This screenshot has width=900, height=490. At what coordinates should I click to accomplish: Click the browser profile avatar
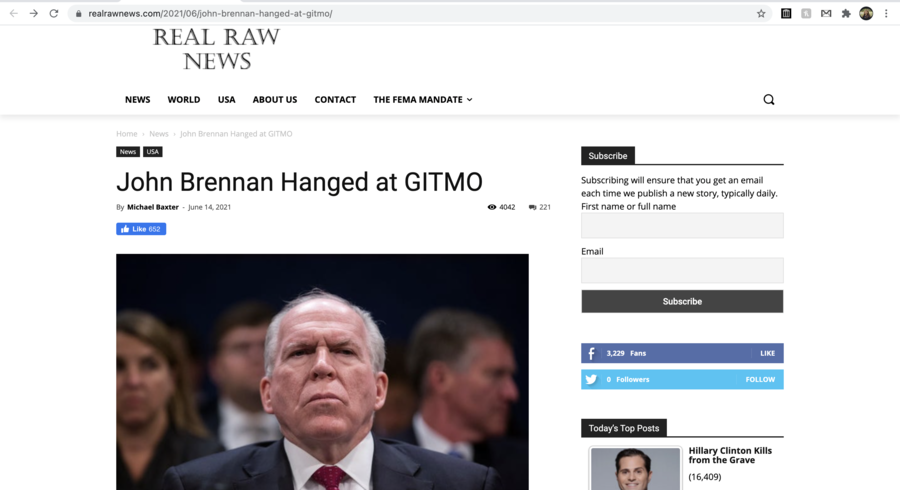[x=866, y=14]
